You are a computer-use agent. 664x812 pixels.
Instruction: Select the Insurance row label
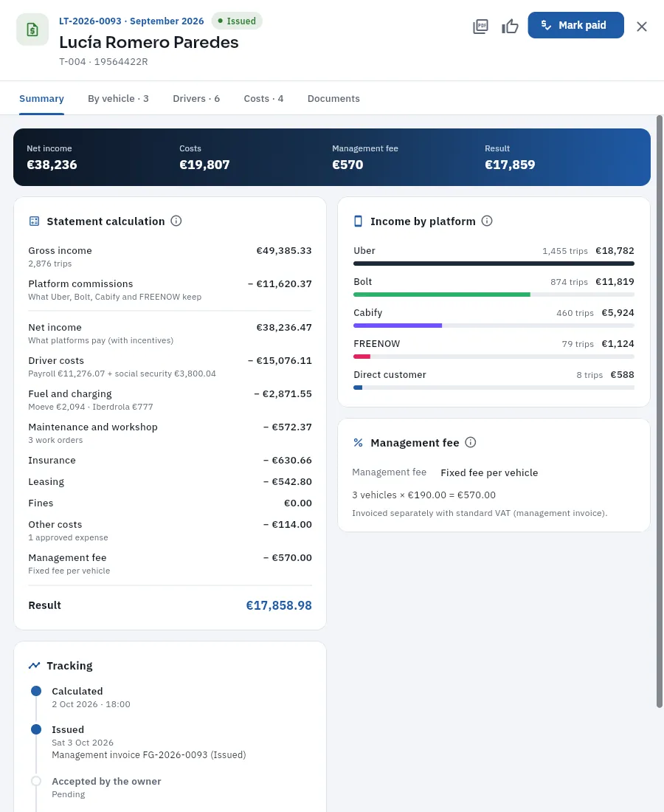pos(52,461)
